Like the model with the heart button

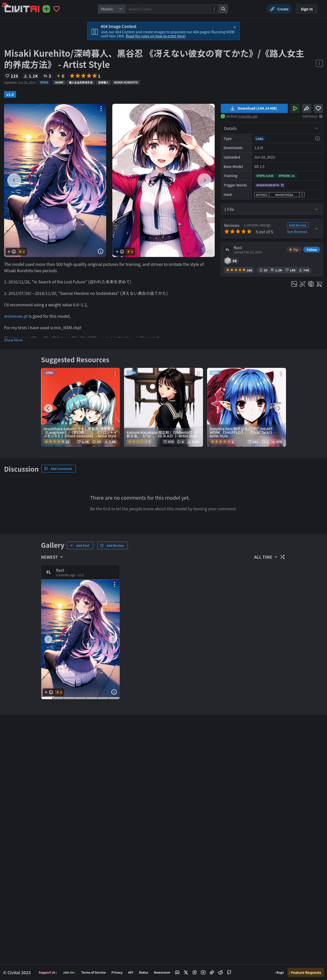tap(318, 108)
